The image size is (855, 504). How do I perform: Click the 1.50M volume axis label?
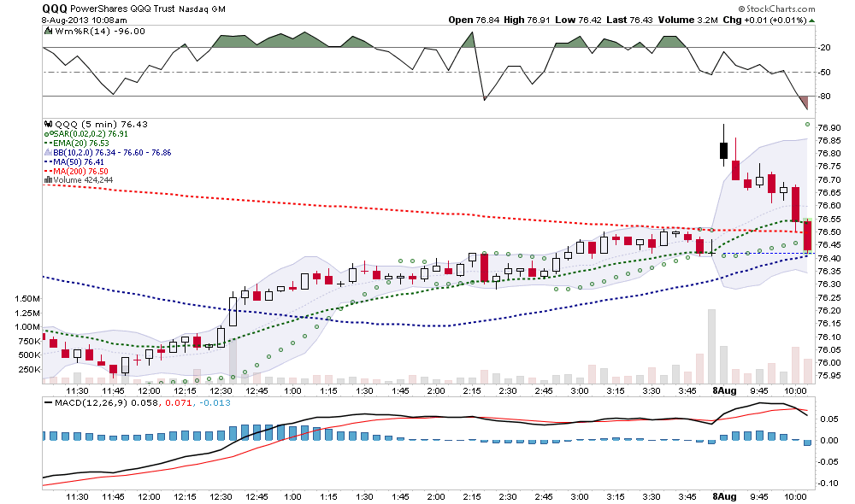point(27,299)
